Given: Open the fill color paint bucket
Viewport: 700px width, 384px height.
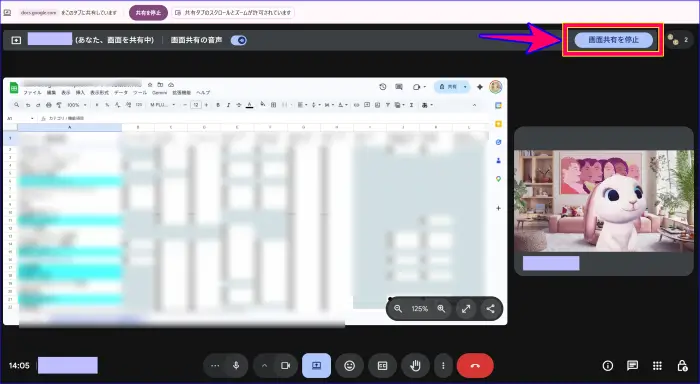Looking at the screenshot, I should pyautogui.click(x=263, y=104).
